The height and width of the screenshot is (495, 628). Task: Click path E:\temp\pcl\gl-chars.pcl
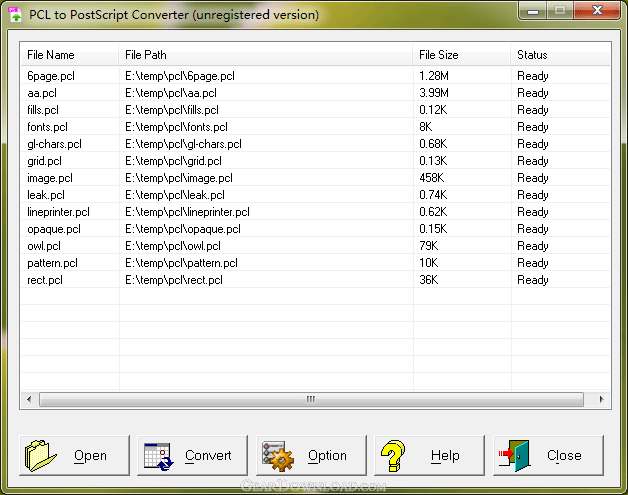click(x=183, y=144)
